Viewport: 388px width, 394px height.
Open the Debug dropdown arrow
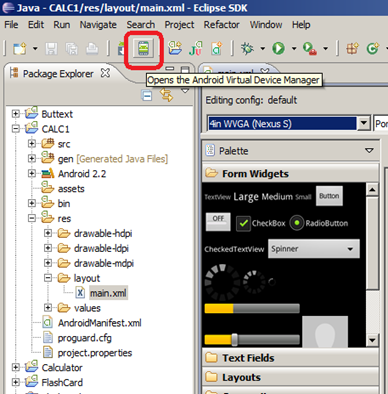point(263,49)
